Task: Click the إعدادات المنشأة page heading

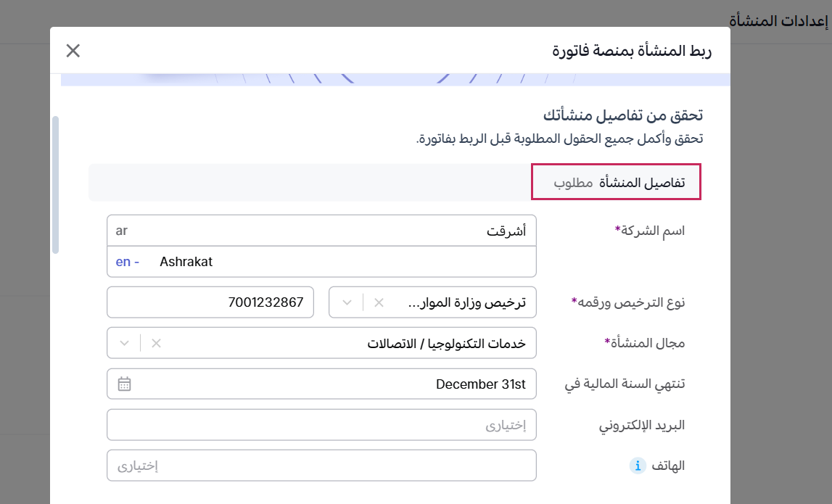Action: 778,20
